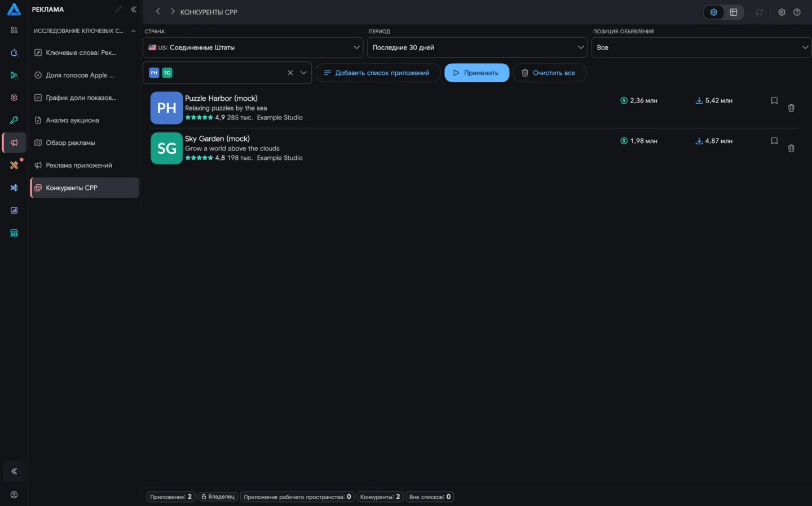Image resolution: width=812 pixels, height=506 pixels.
Task: Click the Очистить все button
Action: point(549,73)
